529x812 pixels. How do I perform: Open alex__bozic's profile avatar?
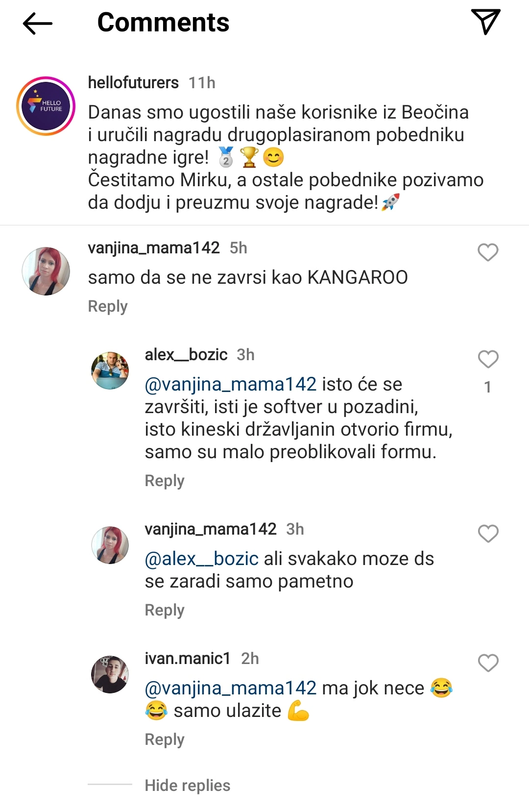[110, 371]
